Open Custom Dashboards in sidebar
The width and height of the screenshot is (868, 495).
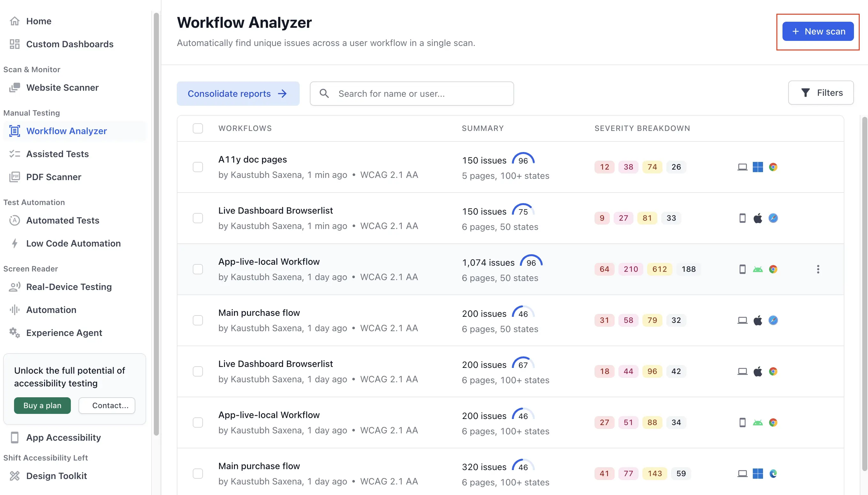[70, 44]
